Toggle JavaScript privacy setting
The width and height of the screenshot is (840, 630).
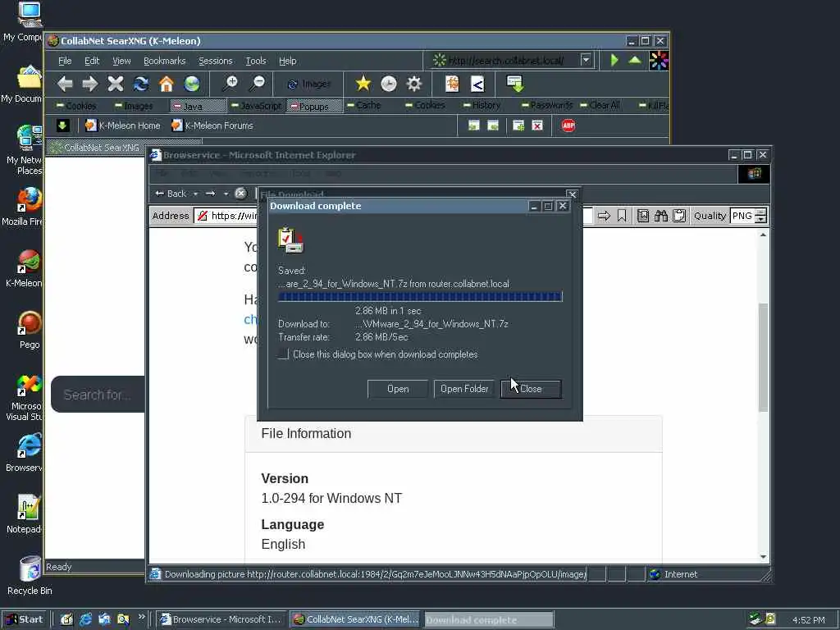[256, 106]
